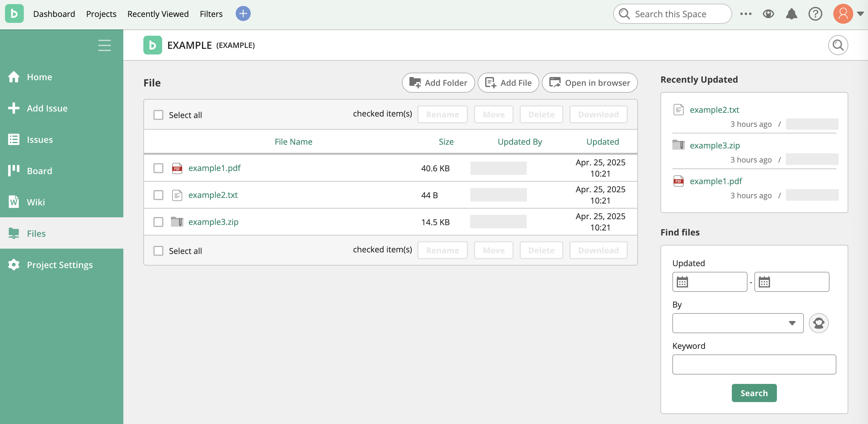
Task: Collapse the sidebar with hamburger icon
Action: click(x=105, y=45)
